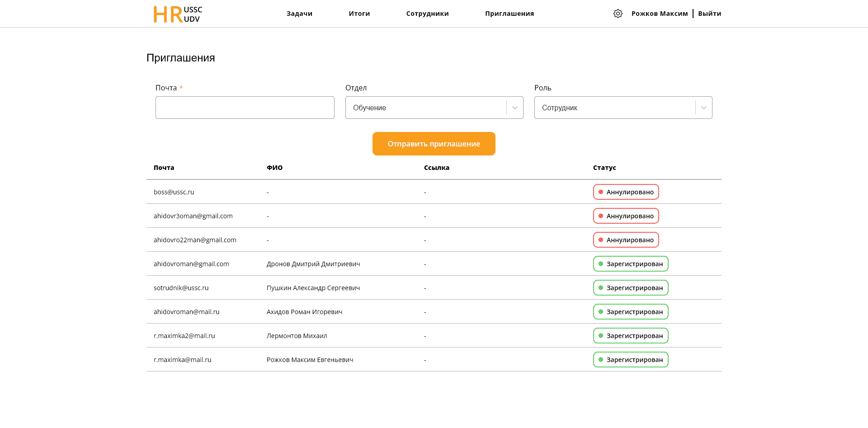
Task: Click the Рожков Максим profile name
Action: pyautogui.click(x=660, y=14)
